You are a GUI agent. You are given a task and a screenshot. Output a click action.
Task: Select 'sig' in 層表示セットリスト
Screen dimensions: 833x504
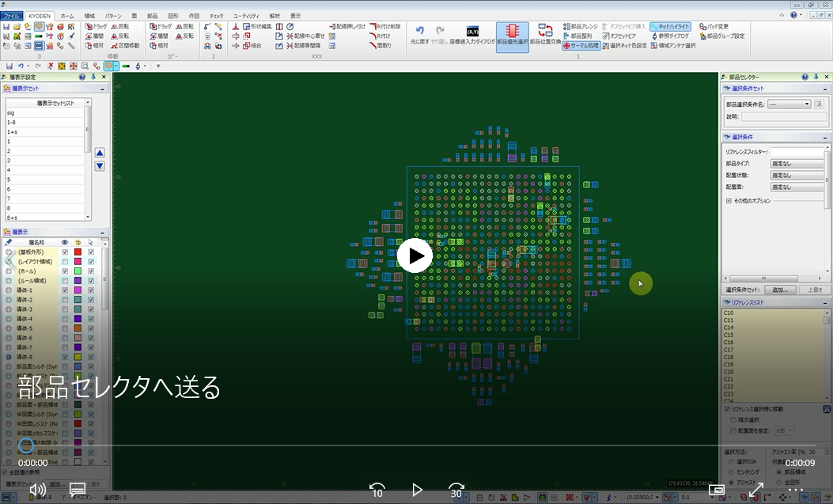pos(44,113)
